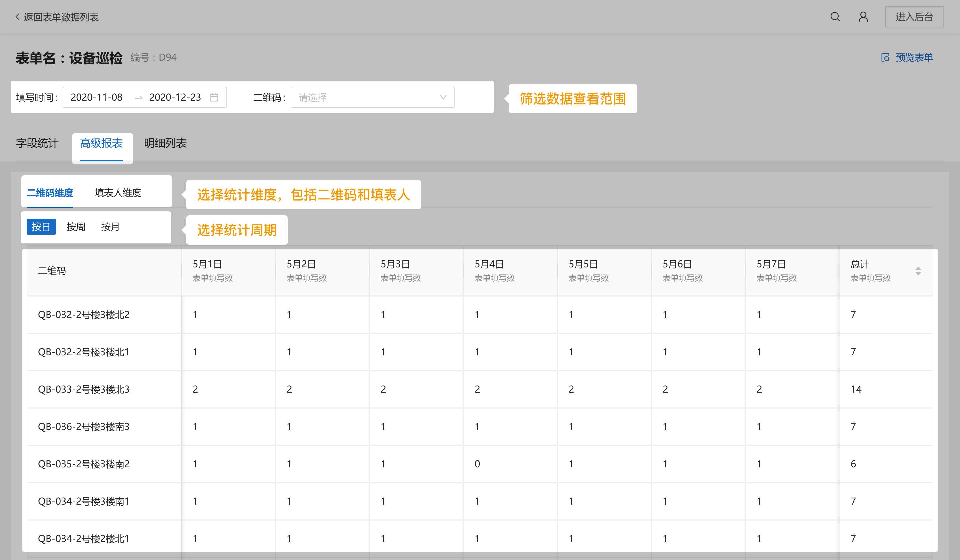Click the 进入后台 button

click(914, 17)
